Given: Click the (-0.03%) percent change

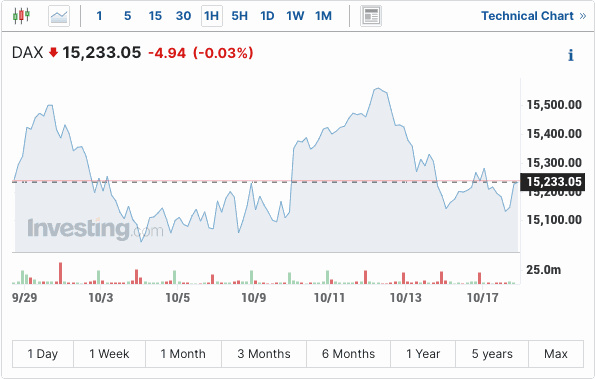Looking at the screenshot, I should coord(223,53).
